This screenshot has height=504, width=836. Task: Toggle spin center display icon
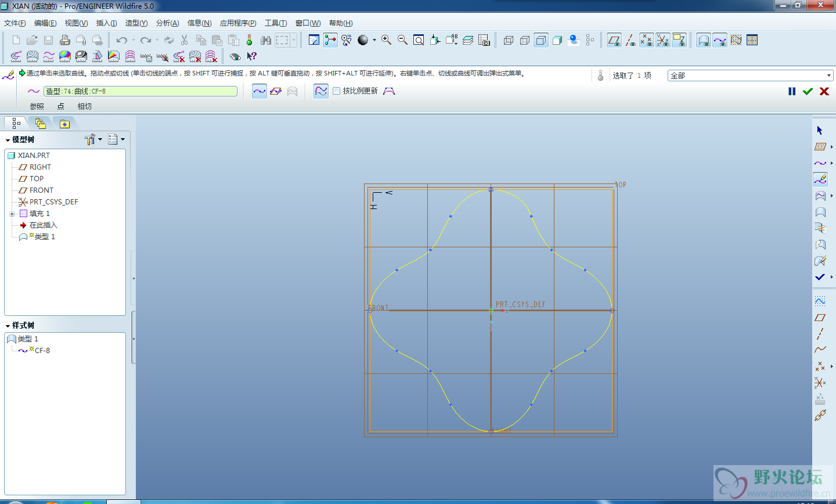click(x=330, y=40)
